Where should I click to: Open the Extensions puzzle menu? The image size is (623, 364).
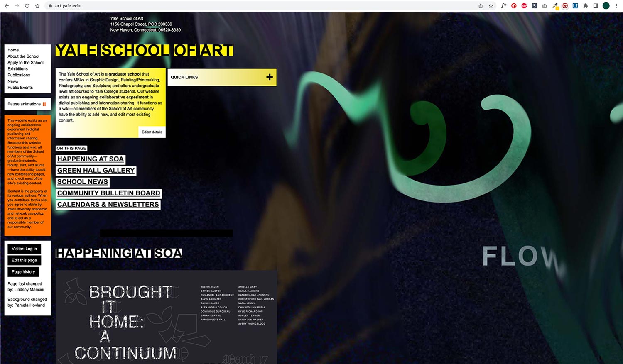[586, 6]
